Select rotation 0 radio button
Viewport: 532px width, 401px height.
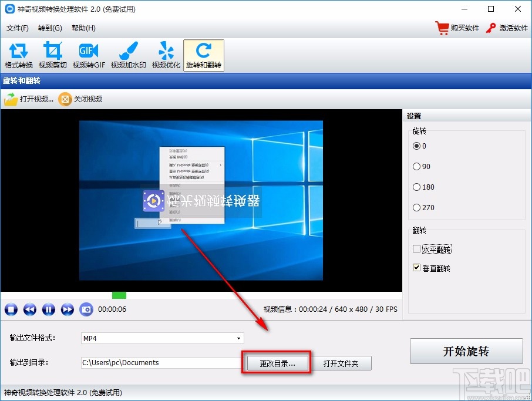coord(416,146)
